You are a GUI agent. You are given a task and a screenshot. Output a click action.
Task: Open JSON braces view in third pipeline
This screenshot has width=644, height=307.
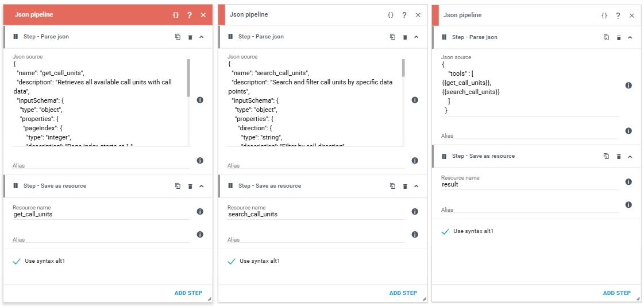604,15
